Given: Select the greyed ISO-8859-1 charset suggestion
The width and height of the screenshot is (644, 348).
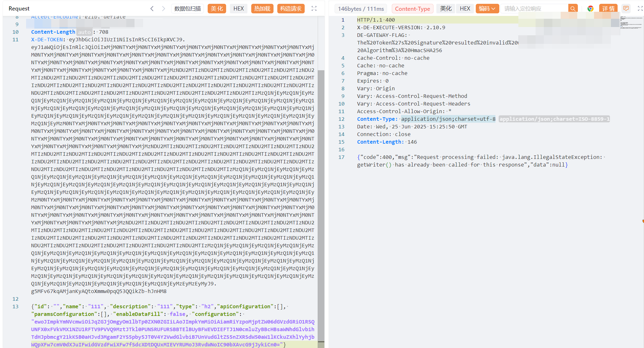Looking at the screenshot, I should tap(554, 119).
